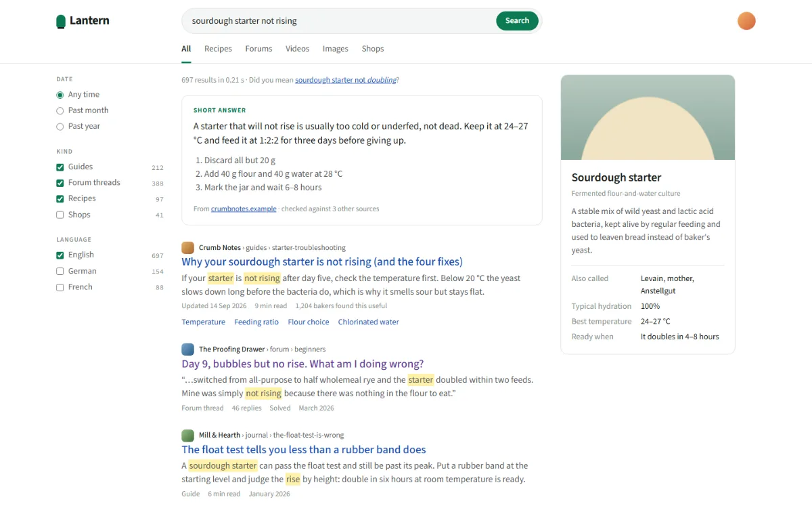The height and width of the screenshot is (508, 812).
Task: Switch to the Forums tab
Action: [258, 49]
